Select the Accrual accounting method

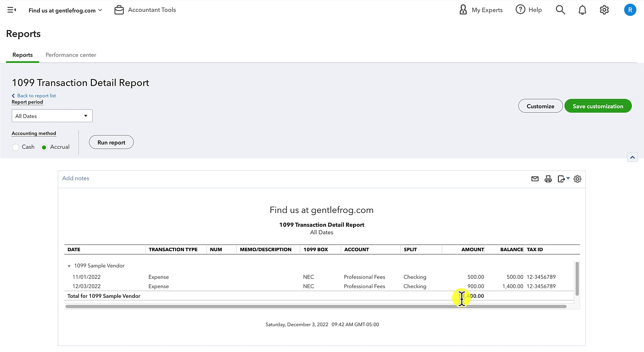point(44,147)
